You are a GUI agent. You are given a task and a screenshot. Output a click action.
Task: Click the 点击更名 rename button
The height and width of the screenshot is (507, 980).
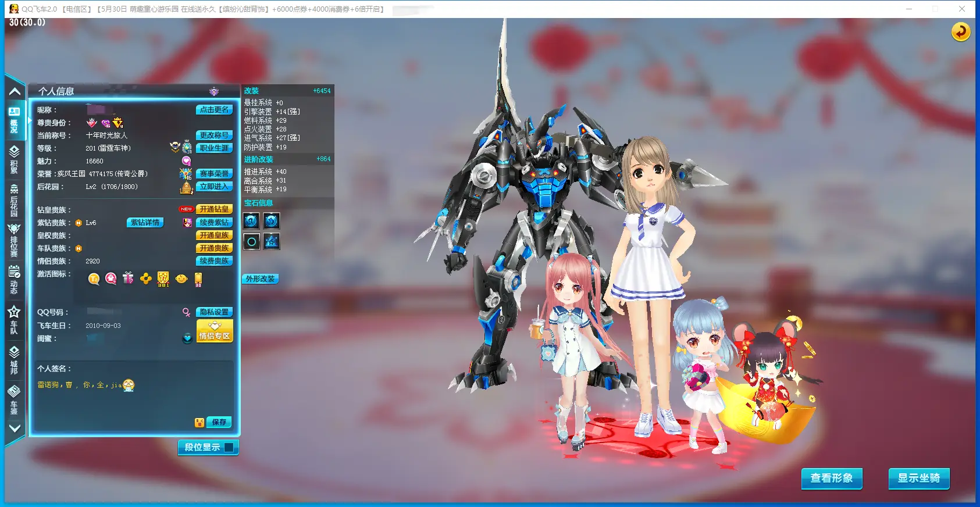(x=214, y=110)
